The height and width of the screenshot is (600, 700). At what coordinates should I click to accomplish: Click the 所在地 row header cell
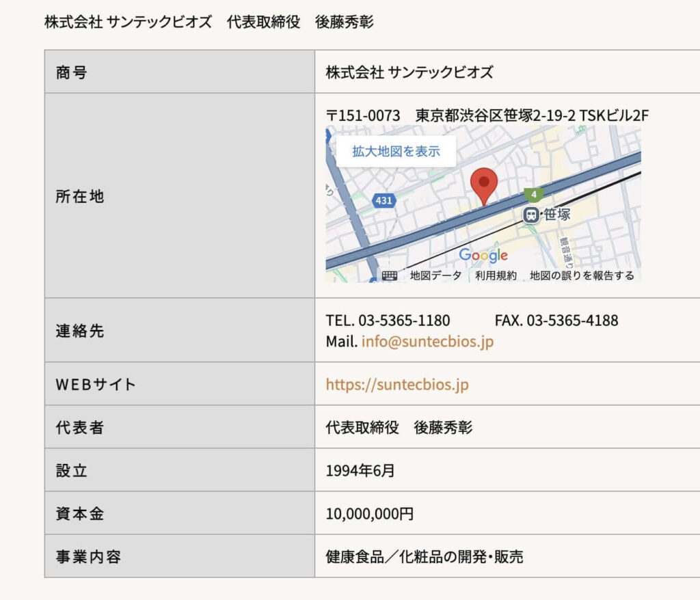[x=180, y=195]
